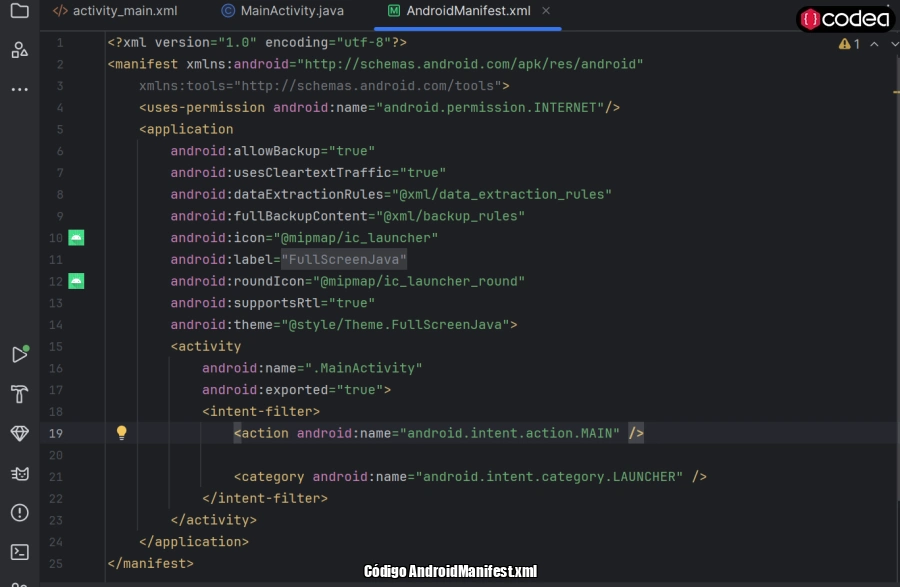Click the ic_launcher preview on line 10
This screenshot has height=587, width=900.
point(76,238)
